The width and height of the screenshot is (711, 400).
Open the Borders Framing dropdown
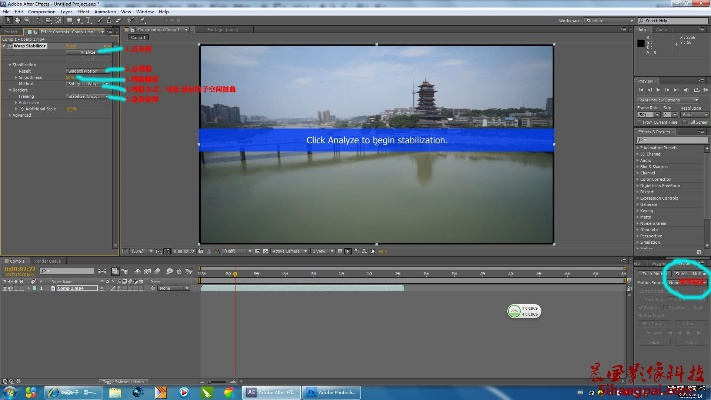[x=86, y=96]
